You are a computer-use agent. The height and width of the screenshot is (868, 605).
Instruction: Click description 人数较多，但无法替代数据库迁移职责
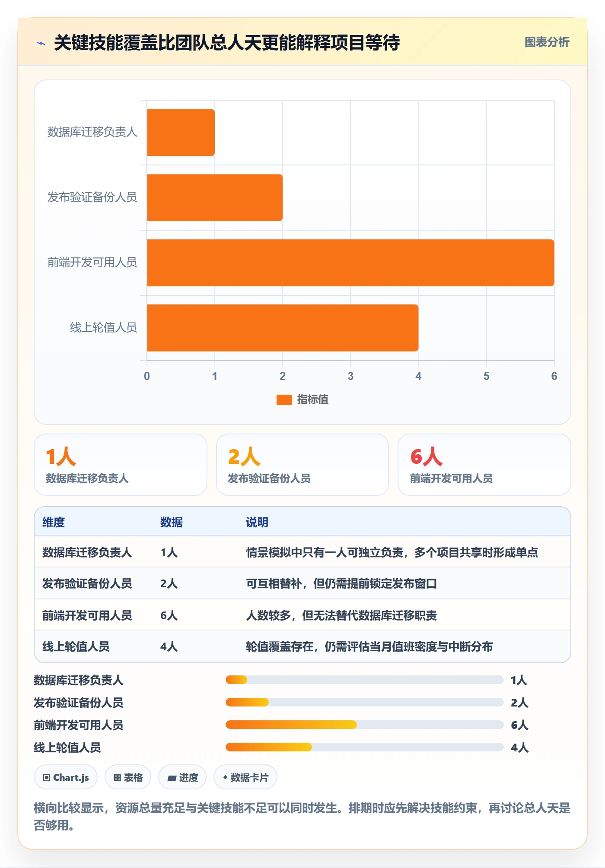tap(341, 615)
